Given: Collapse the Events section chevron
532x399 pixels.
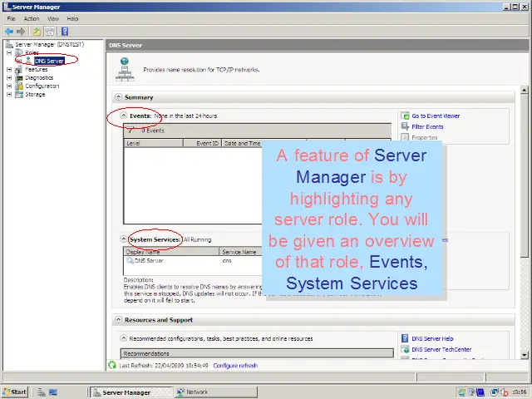Looking at the screenshot, I should (124, 116).
